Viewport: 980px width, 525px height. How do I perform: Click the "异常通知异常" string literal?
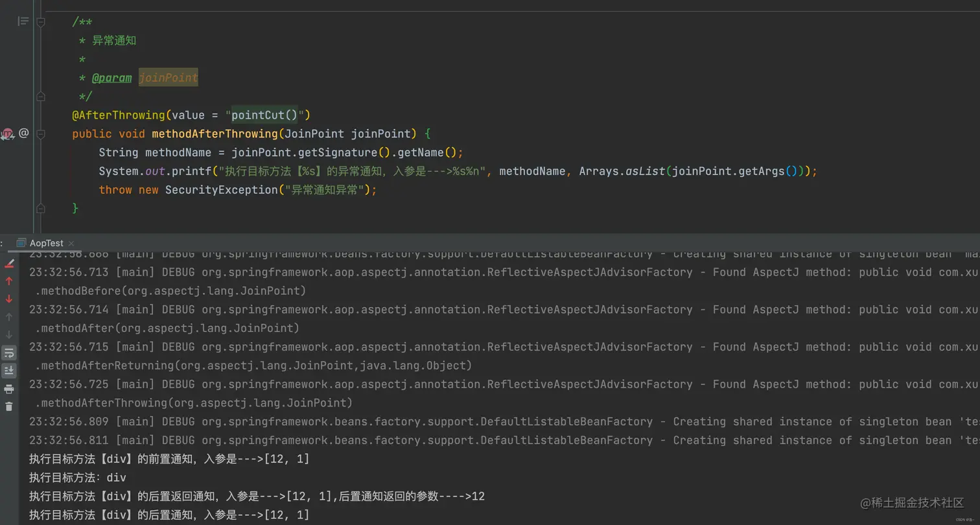click(323, 190)
